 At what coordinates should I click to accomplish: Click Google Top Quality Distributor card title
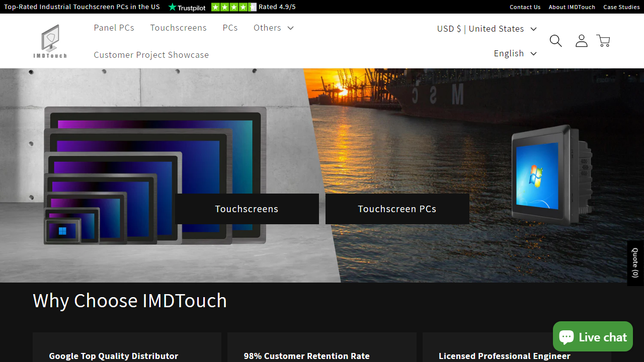(x=114, y=356)
